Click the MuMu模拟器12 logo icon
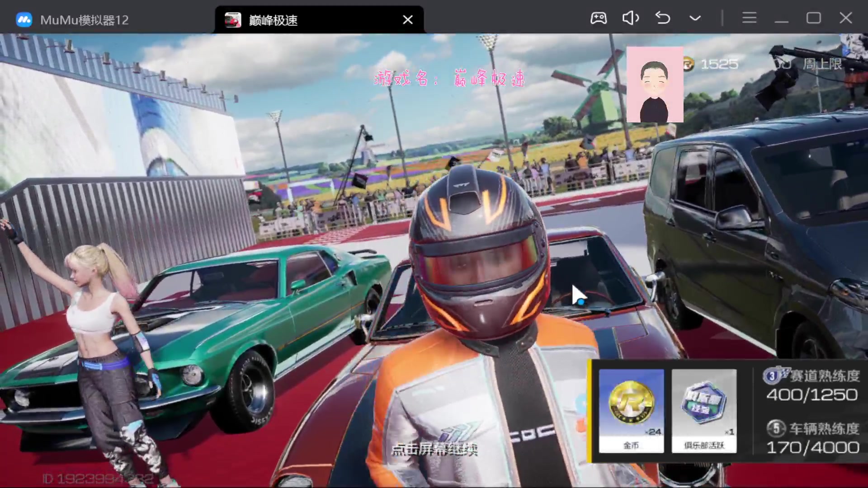The width and height of the screenshot is (868, 488). click(x=24, y=20)
